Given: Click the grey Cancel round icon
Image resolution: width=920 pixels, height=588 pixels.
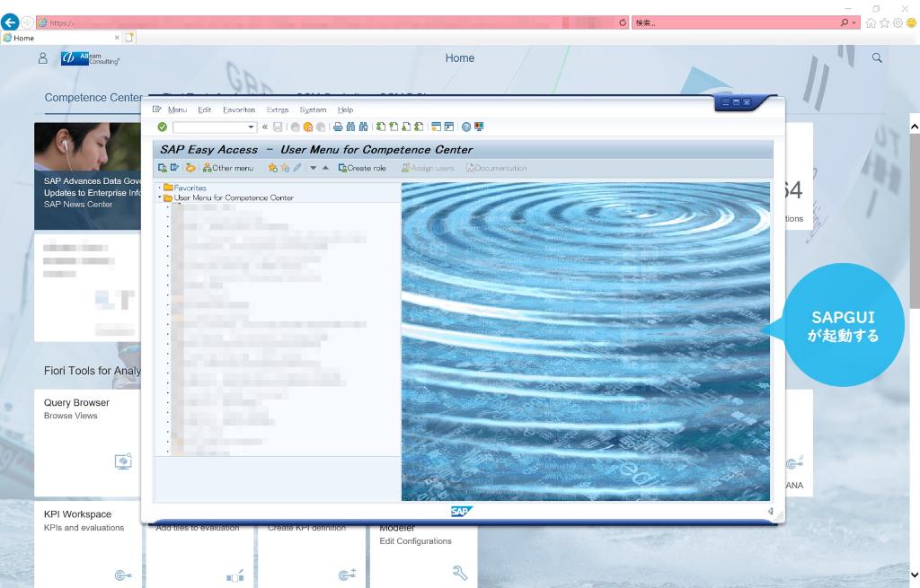Looking at the screenshot, I should pos(321,127).
